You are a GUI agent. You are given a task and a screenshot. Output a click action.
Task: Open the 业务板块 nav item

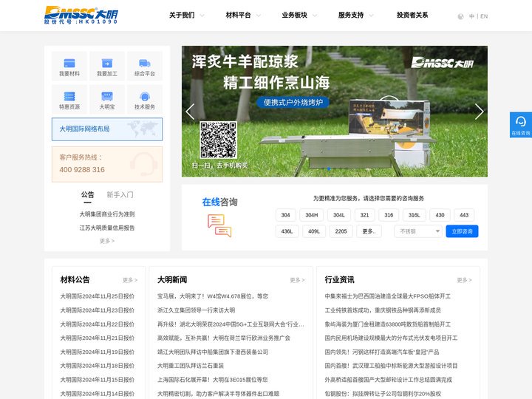(x=295, y=16)
